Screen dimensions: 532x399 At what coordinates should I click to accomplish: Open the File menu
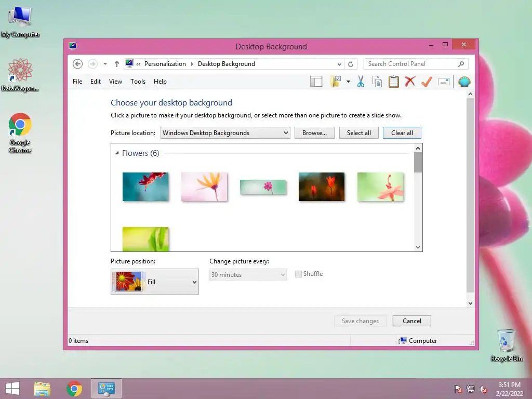(x=77, y=82)
